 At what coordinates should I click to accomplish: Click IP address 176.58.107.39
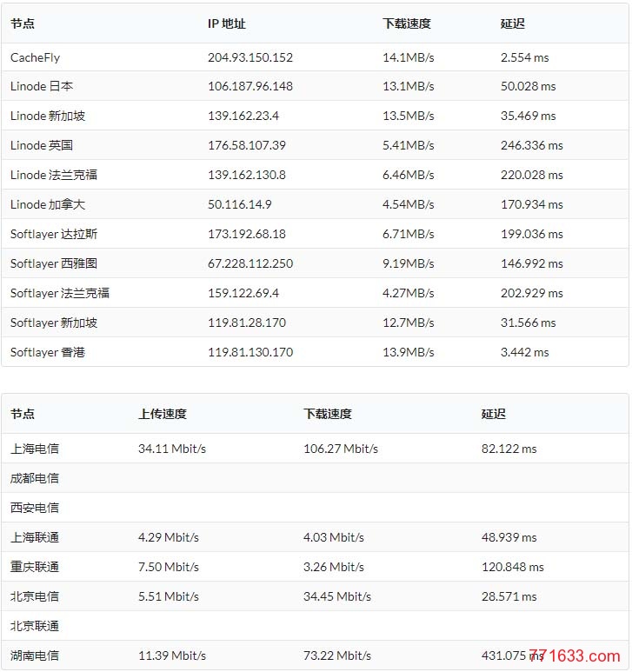pyautogui.click(x=247, y=145)
